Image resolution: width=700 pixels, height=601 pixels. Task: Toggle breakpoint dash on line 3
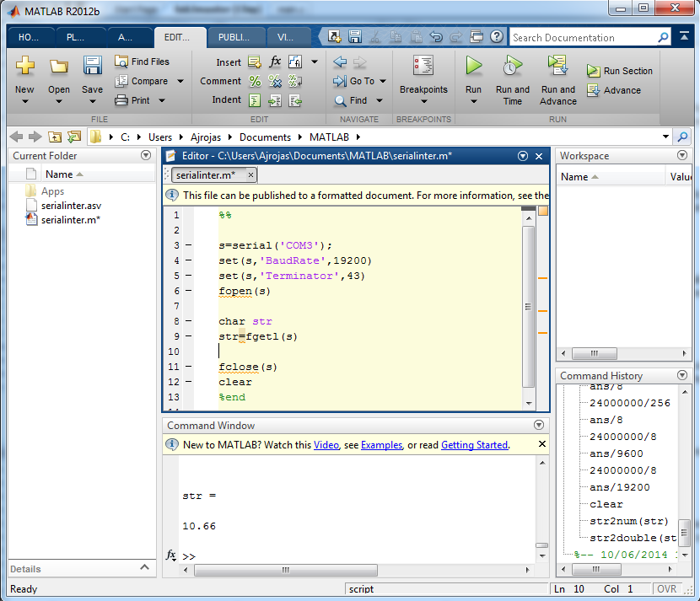188,246
